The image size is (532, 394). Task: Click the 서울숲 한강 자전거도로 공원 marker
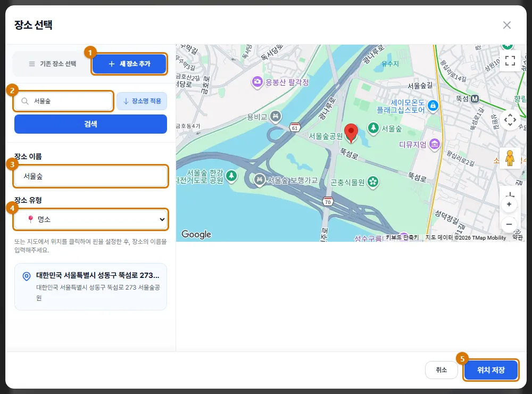pyautogui.click(x=231, y=176)
